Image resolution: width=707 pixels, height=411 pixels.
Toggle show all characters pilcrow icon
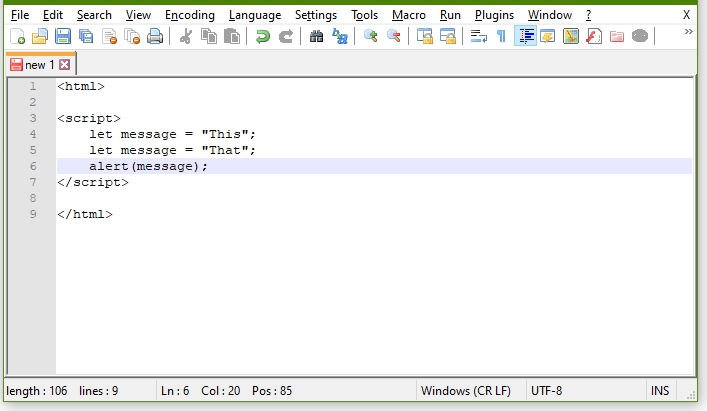click(x=501, y=36)
